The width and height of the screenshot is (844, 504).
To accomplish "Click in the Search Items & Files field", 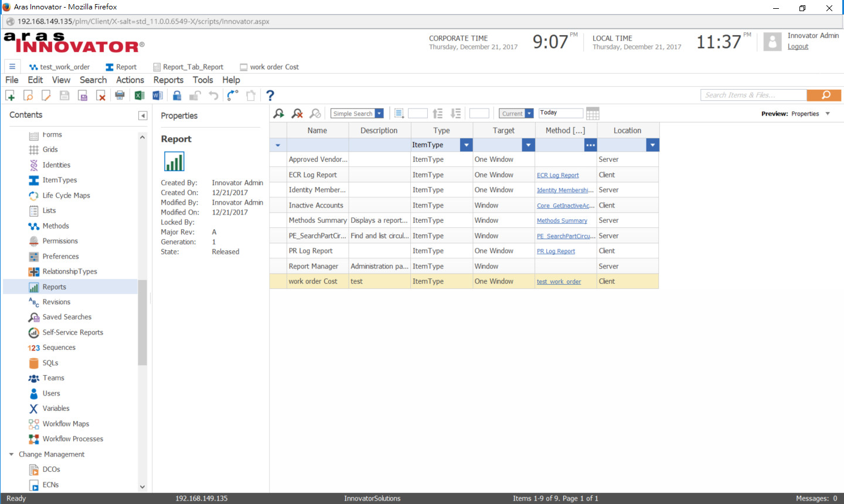I will tap(754, 95).
